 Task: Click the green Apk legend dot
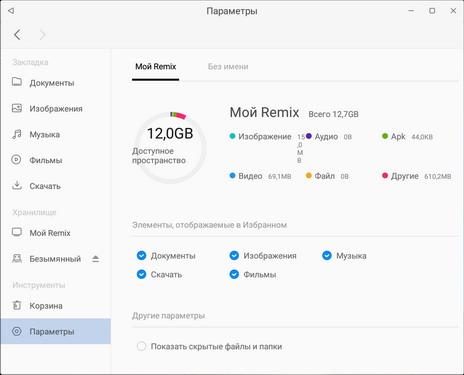click(x=385, y=136)
